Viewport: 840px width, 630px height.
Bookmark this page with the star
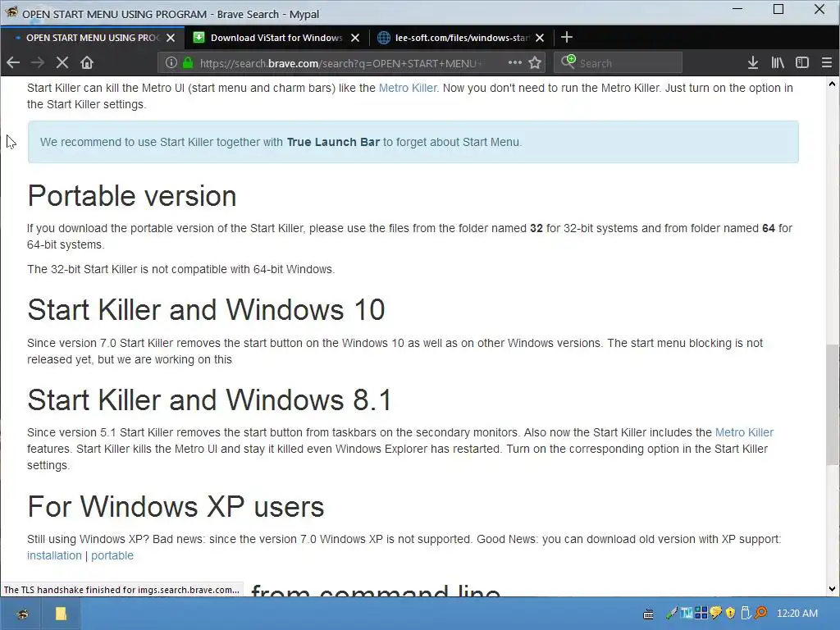pyautogui.click(x=535, y=62)
